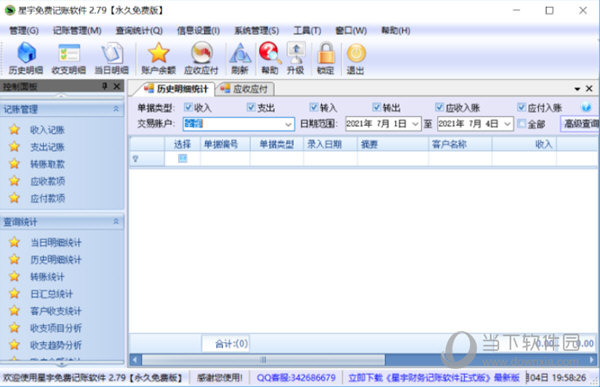Click the QQ客服:342686679 status link
The width and height of the screenshot is (600, 387).
pos(296,378)
